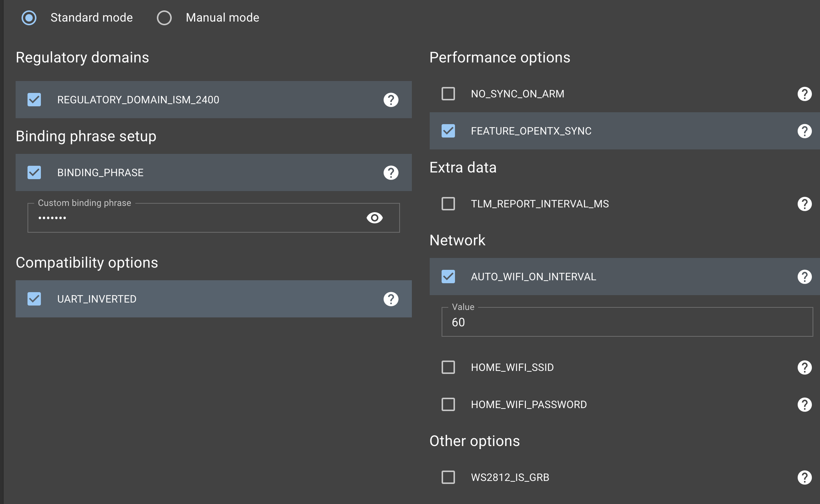Select Standard mode
This screenshot has height=504, width=820.
(29, 17)
